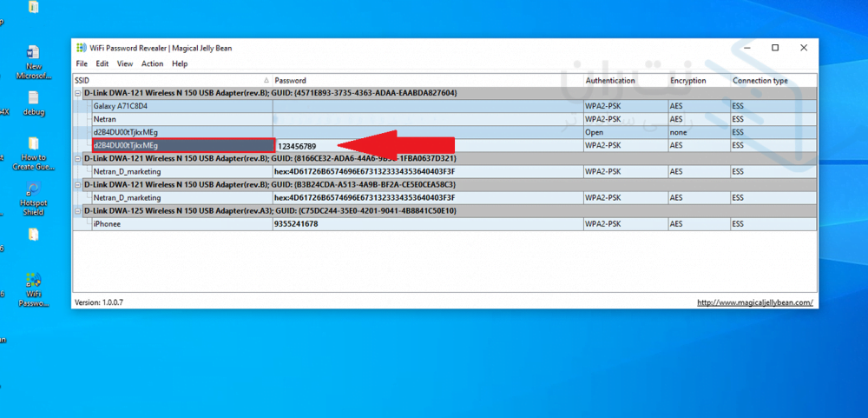Open the File menu
This screenshot has width=868, height=418.
point(82,63)
